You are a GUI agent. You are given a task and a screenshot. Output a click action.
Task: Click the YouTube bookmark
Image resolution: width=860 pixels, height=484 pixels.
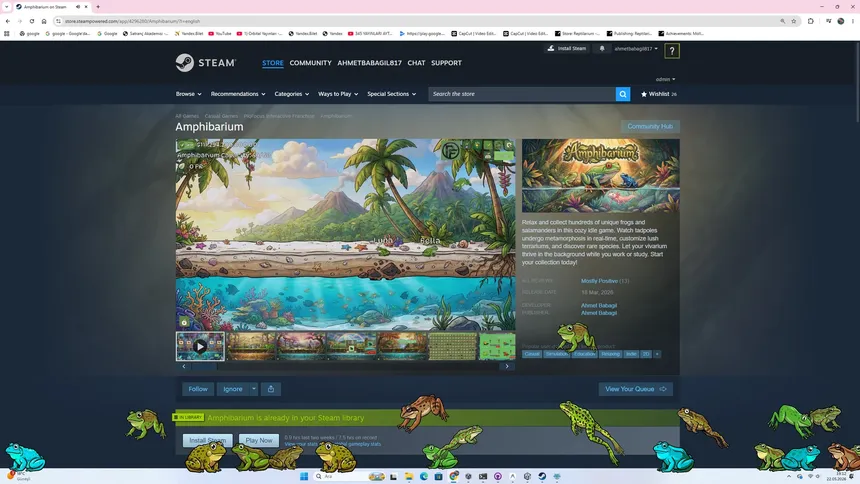pos(219,33)
